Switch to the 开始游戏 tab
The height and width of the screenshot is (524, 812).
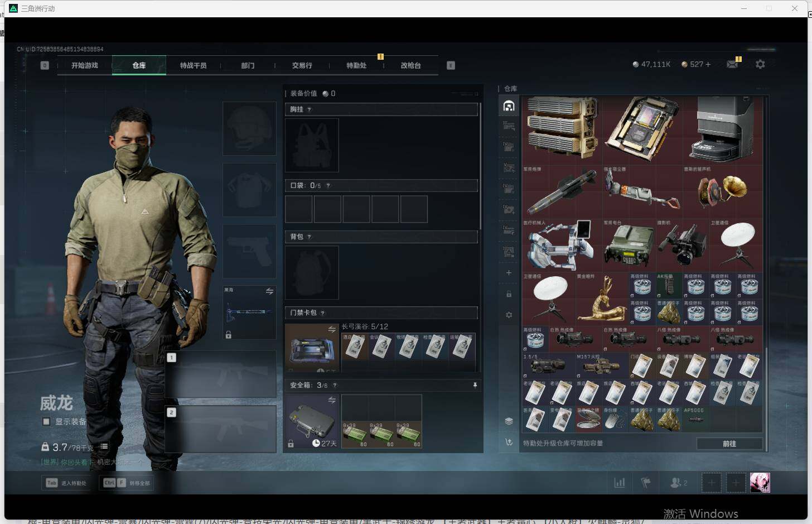coord(85,65)
